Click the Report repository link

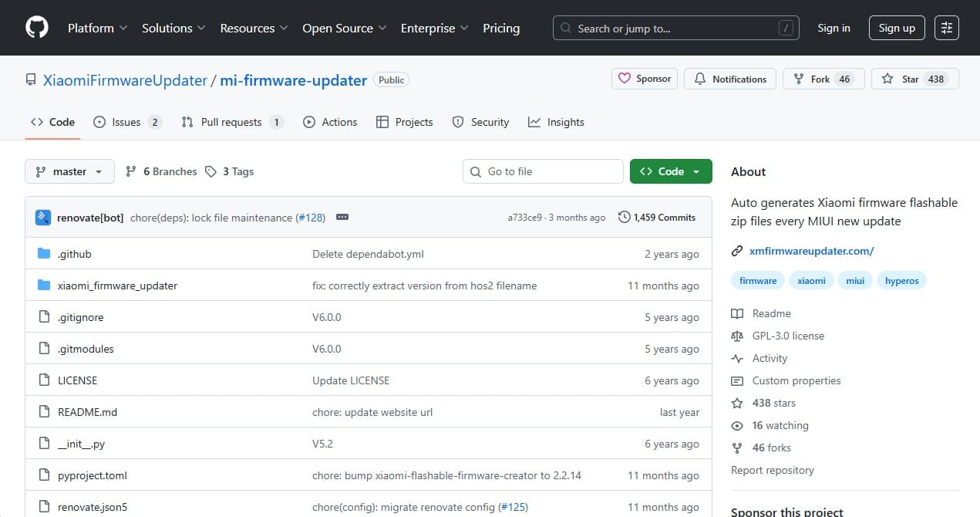coord(773,470)
